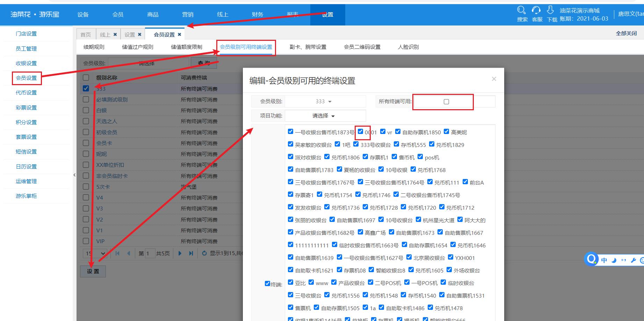
Task: Switch to 会员二维码设置 sub-tab
Action: [x=362, y=47]
